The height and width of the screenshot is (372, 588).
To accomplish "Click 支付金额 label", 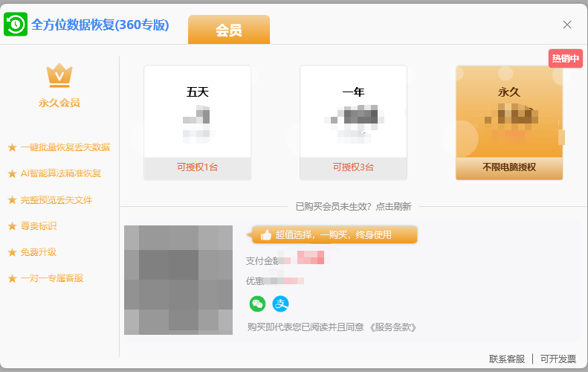I will (x=262, y=261).
